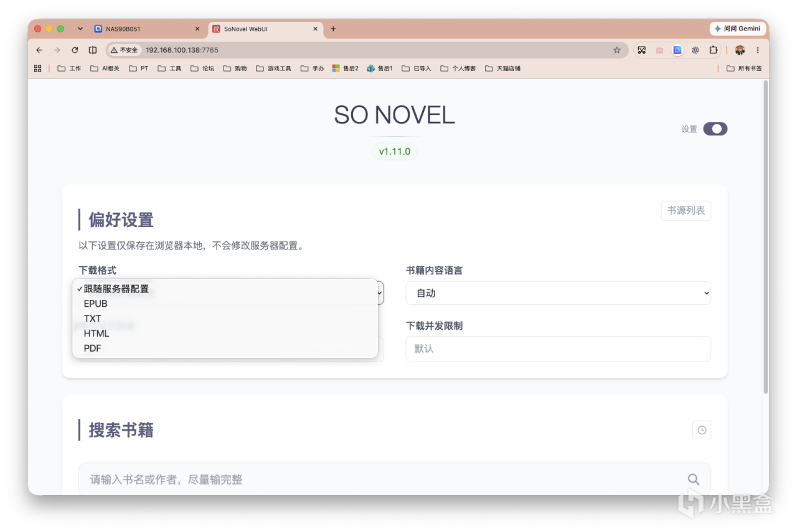Open the PT bookmarks folder
The image size is (797, 532).
tap(139, 68)
